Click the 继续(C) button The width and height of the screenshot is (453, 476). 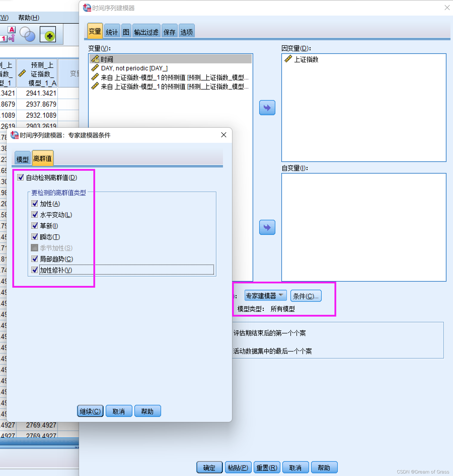90,411
